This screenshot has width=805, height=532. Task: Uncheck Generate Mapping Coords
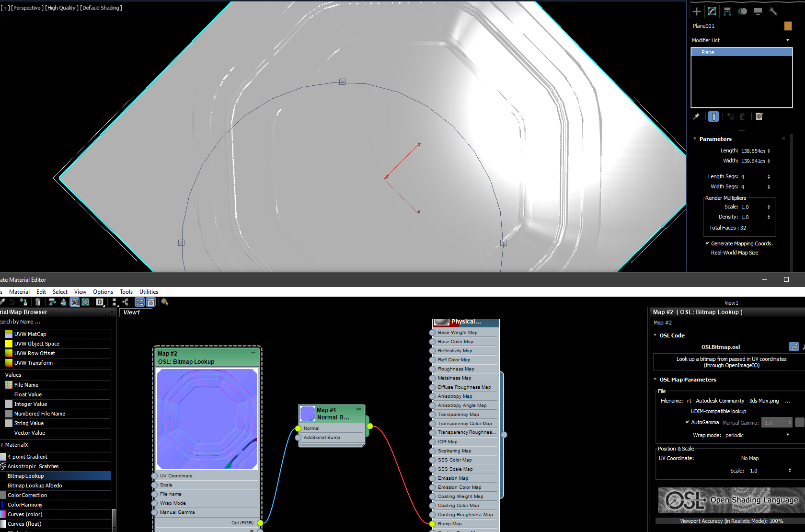(708, 243)
